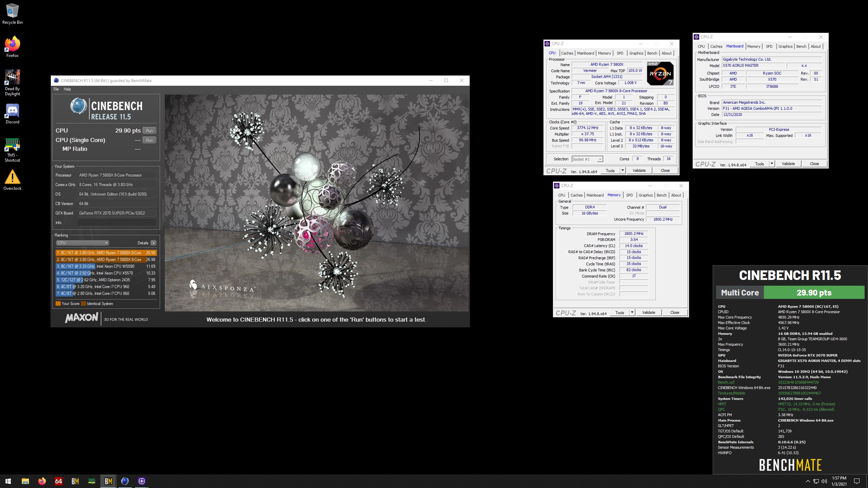The image size is (868, 488).
Task: Open Mainboard tab in the CPU-Z Memory window
Action: click(595, 195)
